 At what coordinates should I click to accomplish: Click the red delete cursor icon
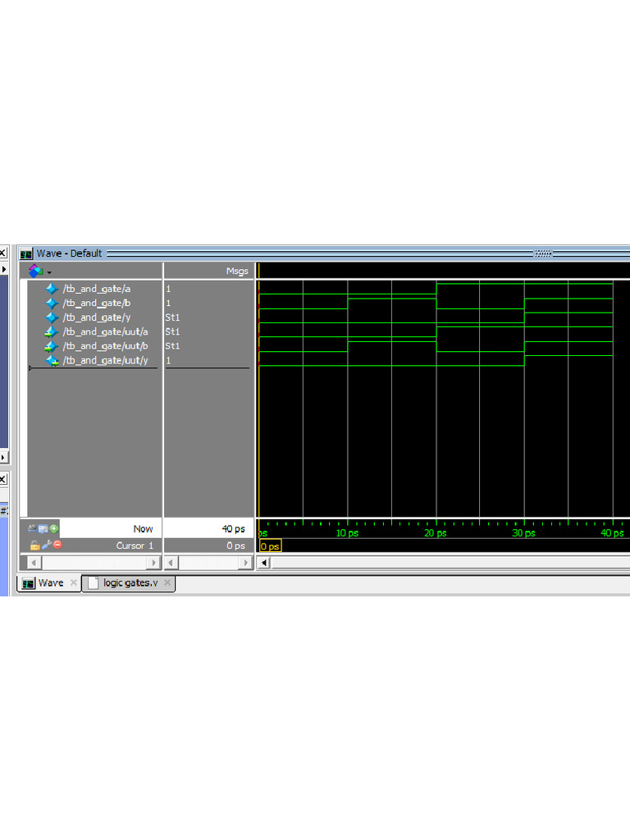click(x=57, y=546)
